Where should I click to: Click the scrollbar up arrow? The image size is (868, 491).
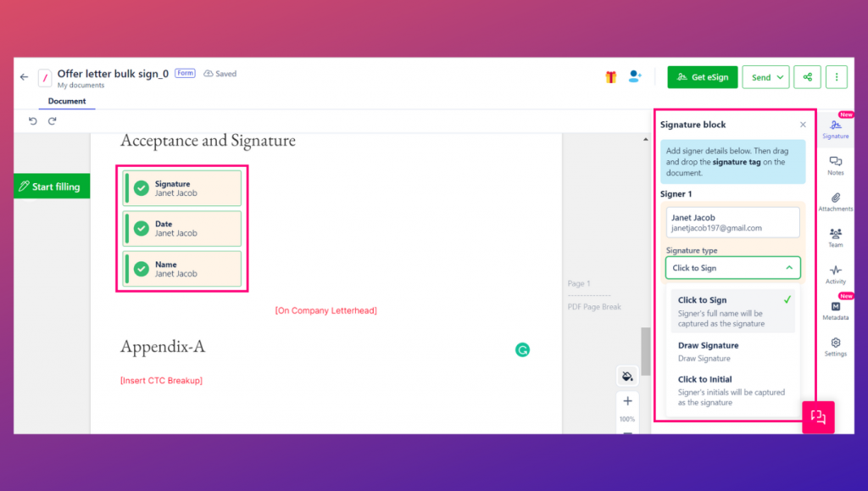pos(645,139)
